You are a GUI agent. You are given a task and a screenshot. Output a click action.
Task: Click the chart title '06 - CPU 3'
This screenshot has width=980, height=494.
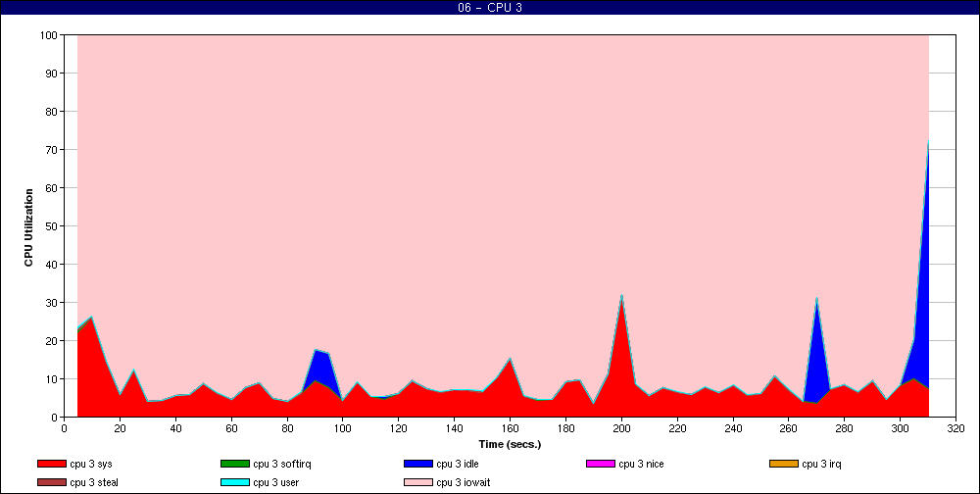[x=490, y=8]
